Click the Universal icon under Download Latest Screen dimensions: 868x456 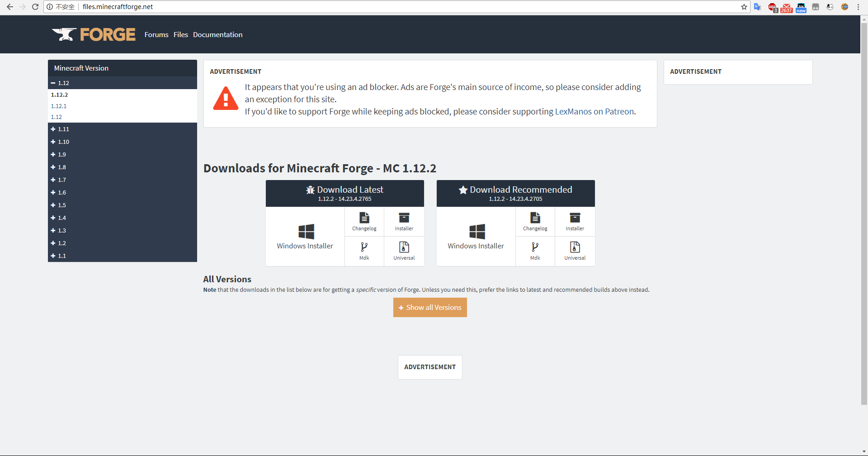[404, 247]
